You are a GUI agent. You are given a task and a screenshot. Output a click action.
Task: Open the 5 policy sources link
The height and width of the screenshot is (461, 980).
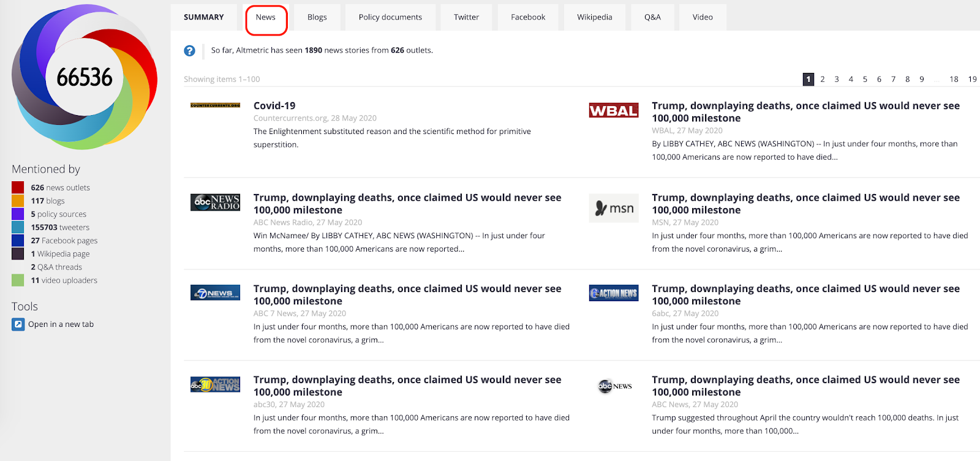click(x=59, y=214)
